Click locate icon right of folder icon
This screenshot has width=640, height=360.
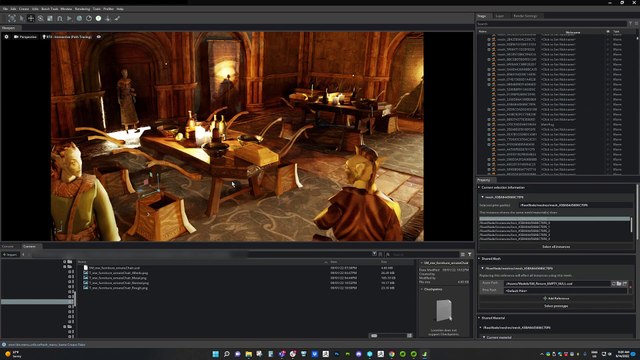tap(625, 283)
